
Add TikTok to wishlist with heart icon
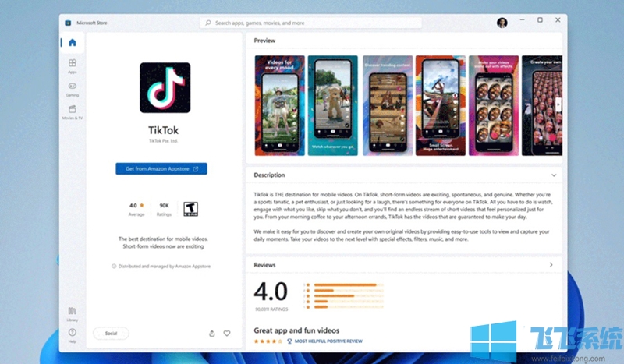coord(227,333)
